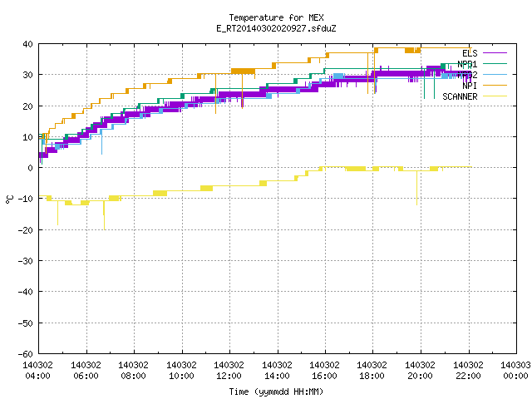Click the x-axis label "Time (yymmdd HH:MM)"
Image resolution: width=532 pixels, height=399 pixels.
point(276,392)
